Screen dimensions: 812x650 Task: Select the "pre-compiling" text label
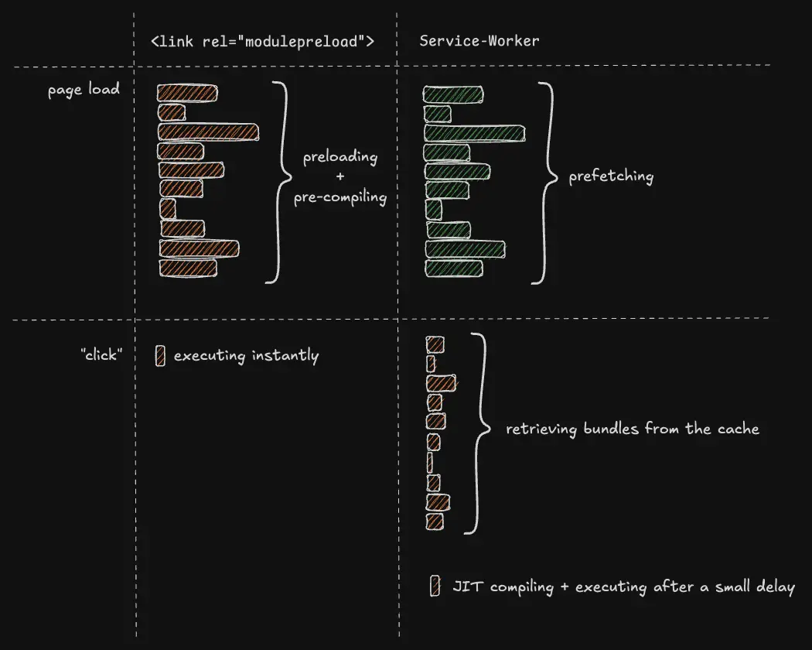[340, 197]
